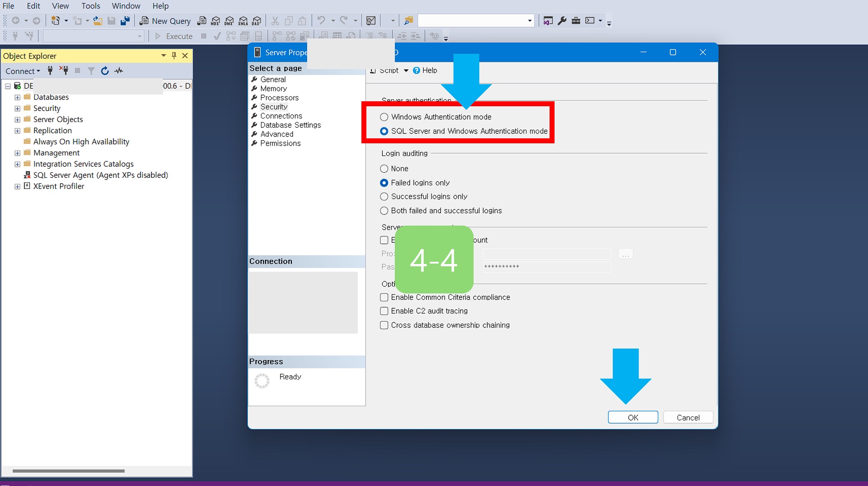Expand the Replication folder
The image size is (868, 486).
pyautogui.click(x=17, y=131)
